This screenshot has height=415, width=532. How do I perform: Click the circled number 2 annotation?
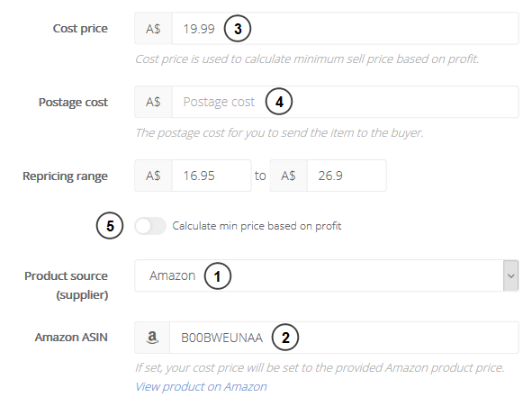pos(285,338)
